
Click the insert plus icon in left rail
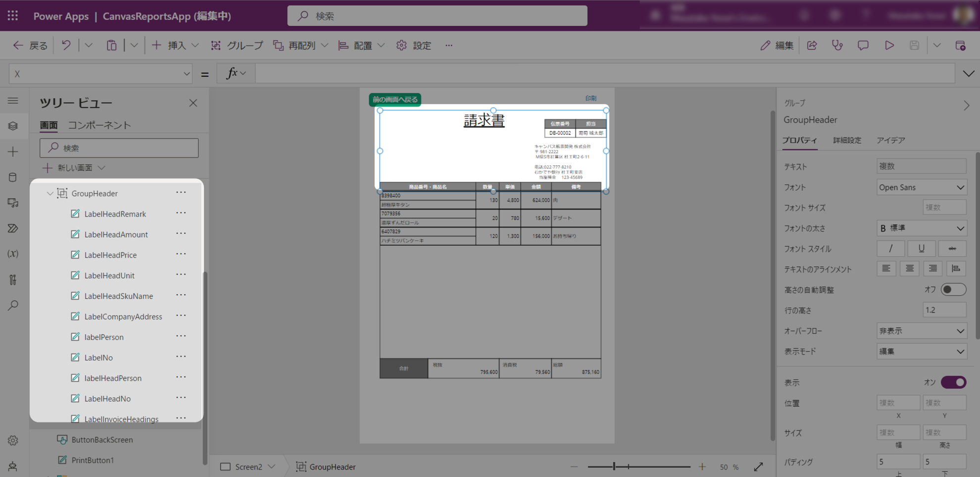coord(13,152)
